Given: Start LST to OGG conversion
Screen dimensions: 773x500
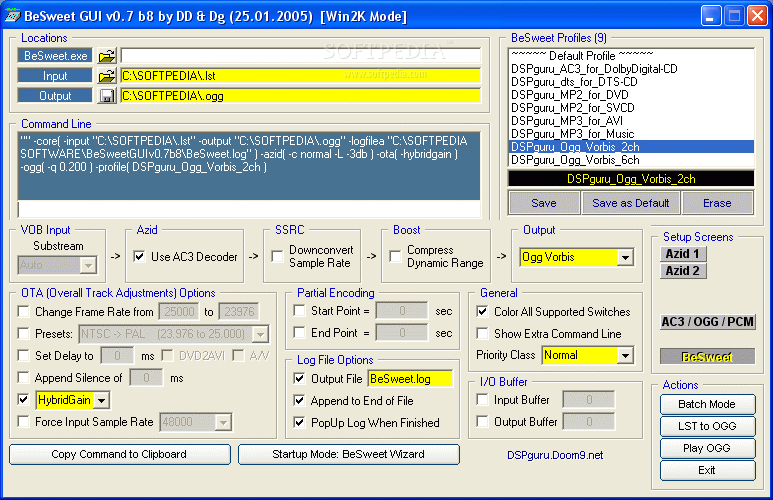Looking at the screenshot, I should [707, 426].
